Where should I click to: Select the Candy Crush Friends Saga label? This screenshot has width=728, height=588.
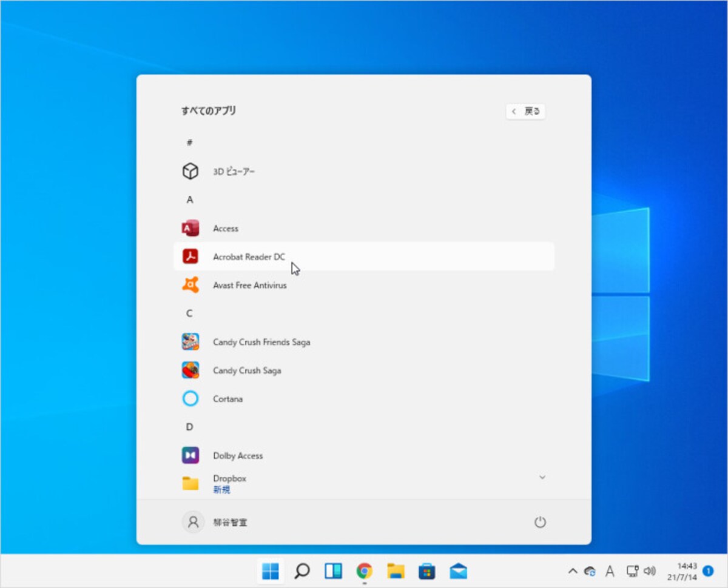tap(261, 342)
